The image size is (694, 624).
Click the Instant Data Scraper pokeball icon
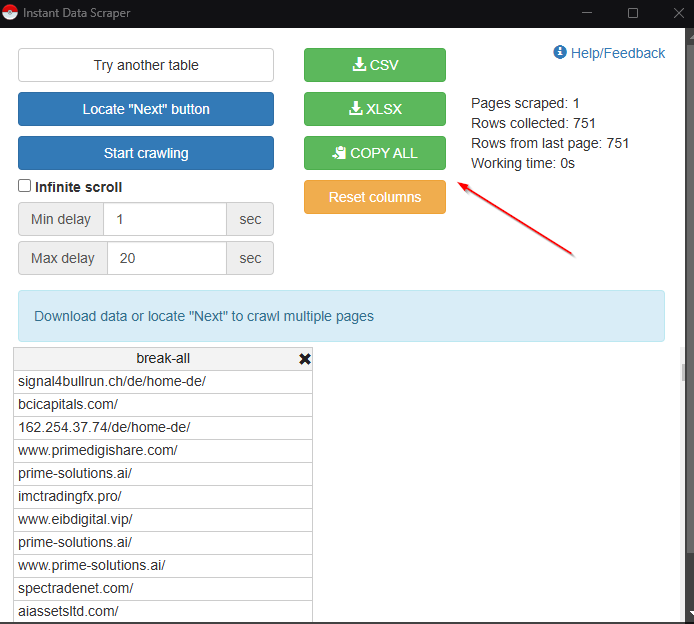[x=10, y=12]
